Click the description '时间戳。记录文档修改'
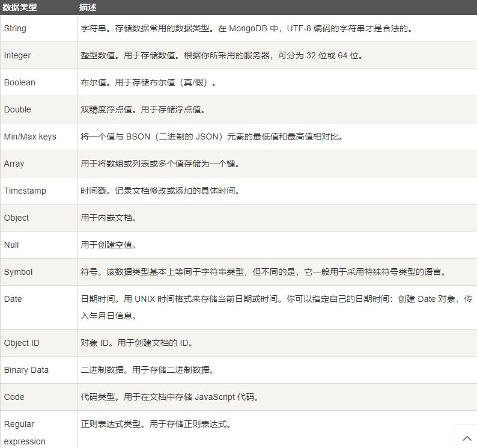 pos(160,191)
